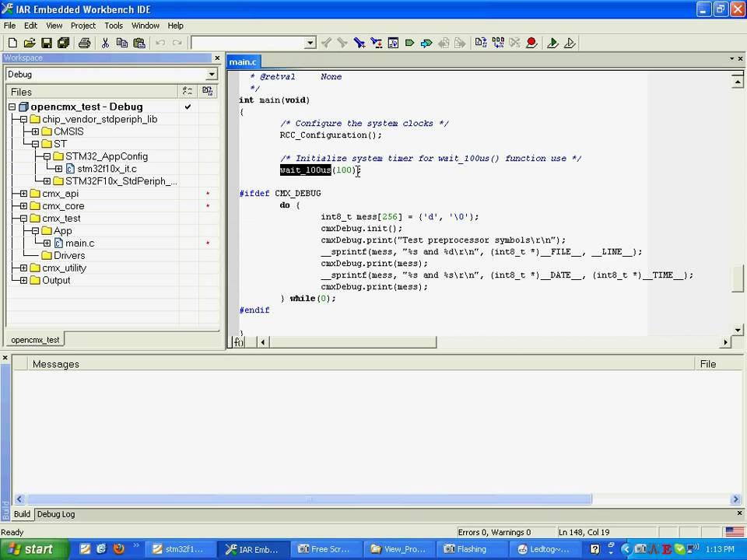Open the Project menu
Viewport: 747px width, 560px height.
(83, 26)
